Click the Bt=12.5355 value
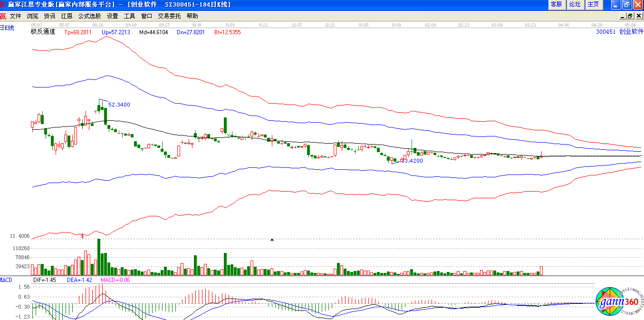Screen dimensions: 644x320 [x=228, y=32]
